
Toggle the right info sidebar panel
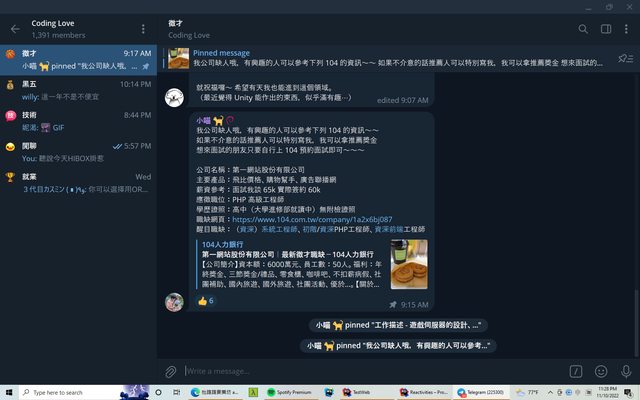pos(605,29)
